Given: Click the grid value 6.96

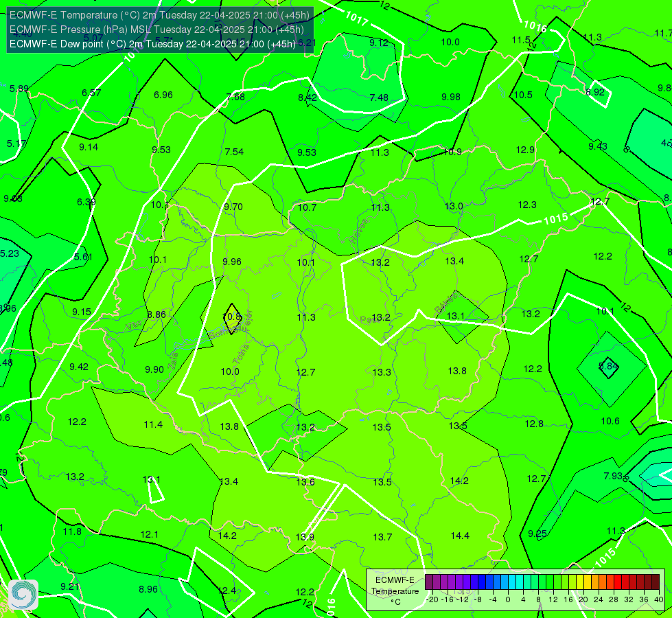Looking at the screenshot, I should pos(163,95).
